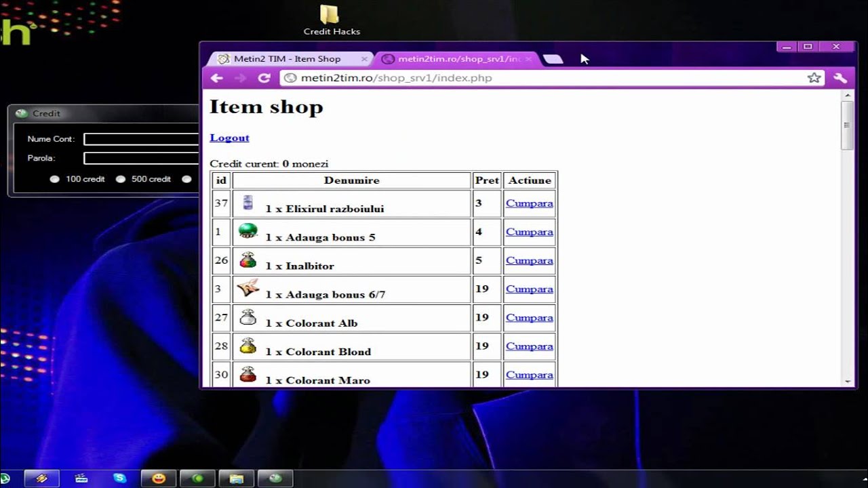
Task: Open the green orb taskbar button
Action: pyautogui.click(x=198, y=479)
